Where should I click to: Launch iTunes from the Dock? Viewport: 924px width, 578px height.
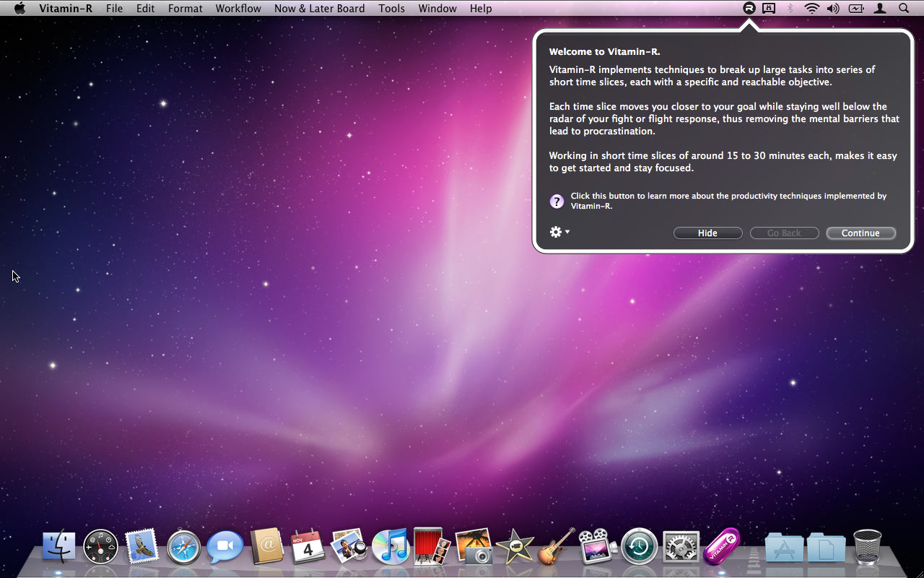(391, 547)
